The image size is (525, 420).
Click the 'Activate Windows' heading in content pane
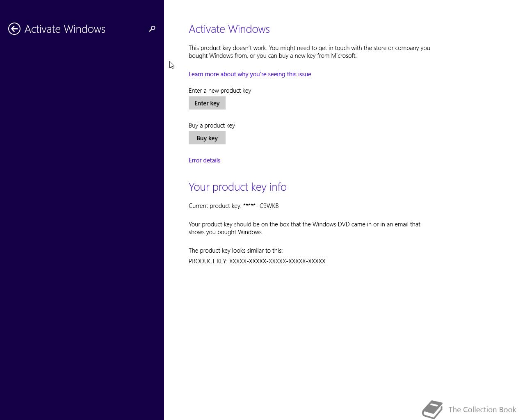tap(229, 29)
